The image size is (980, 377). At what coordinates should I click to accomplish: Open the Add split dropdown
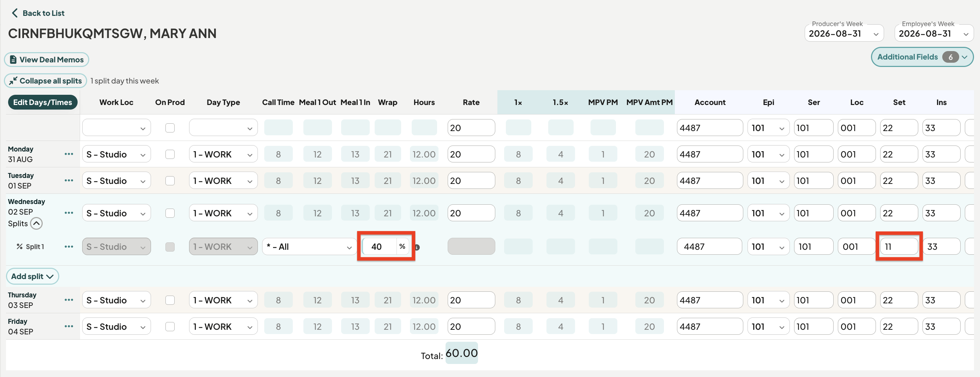32,276
